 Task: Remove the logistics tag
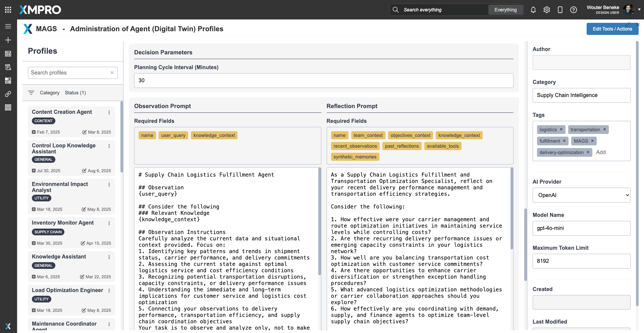(561, 130)
